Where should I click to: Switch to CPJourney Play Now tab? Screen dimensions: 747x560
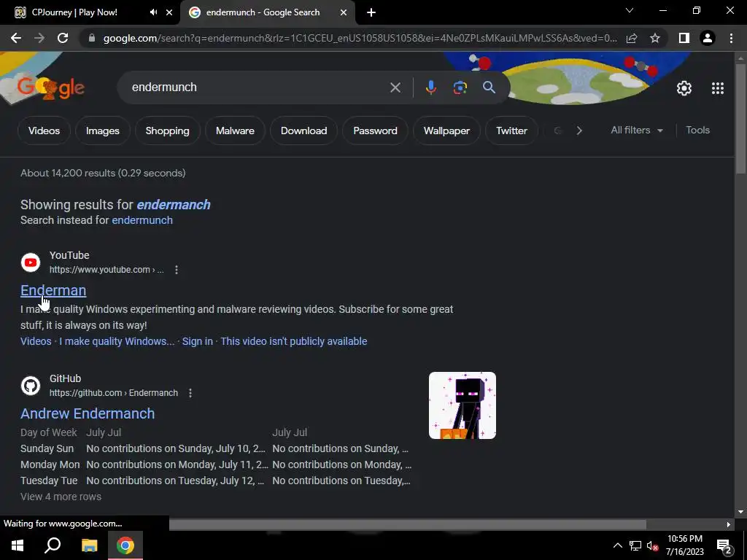(74, 12)
